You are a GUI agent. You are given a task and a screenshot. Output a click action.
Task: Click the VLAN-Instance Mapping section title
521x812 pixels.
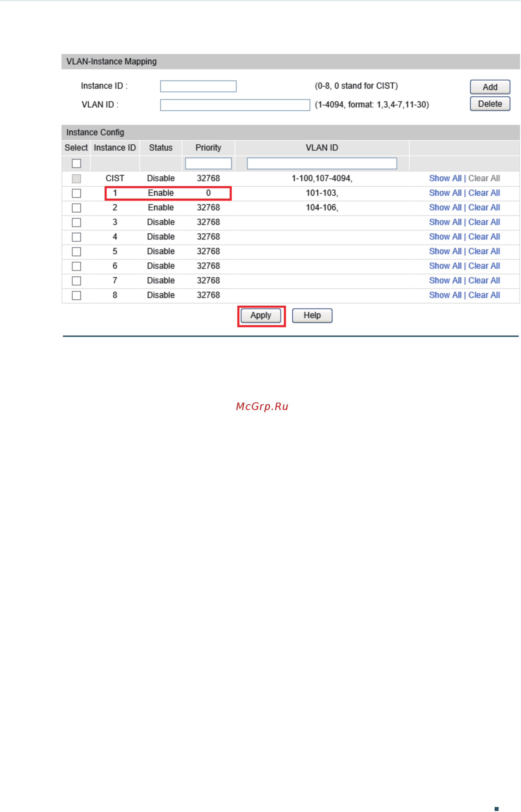[x=111, y=62]
